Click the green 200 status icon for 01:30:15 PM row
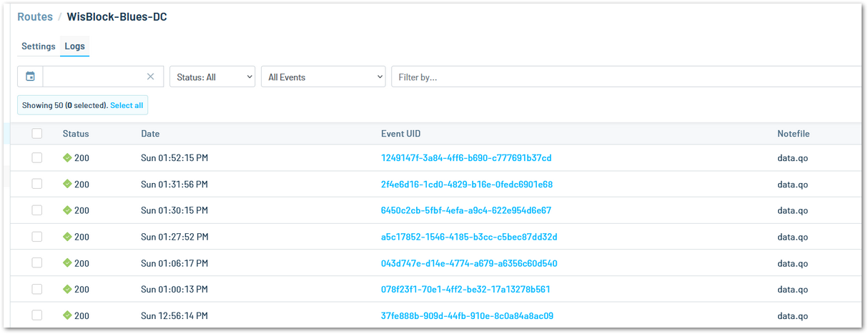This screenshot has width=868, height=334. tap(67, 210)
